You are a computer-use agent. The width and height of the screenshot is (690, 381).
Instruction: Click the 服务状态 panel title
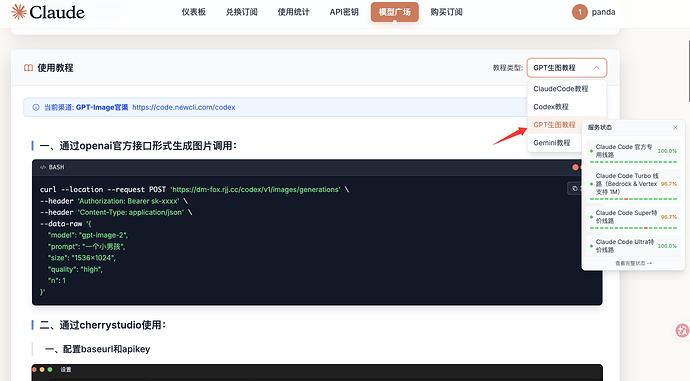pyautogui.click(x=599, y=128)
